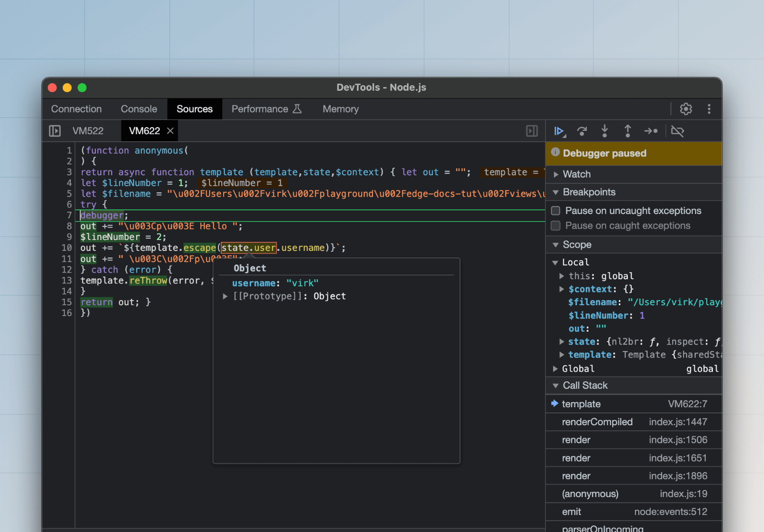Expand the Global scope
Screen dimensions: 764x532
pyautogui.click(x=556, y=369)
